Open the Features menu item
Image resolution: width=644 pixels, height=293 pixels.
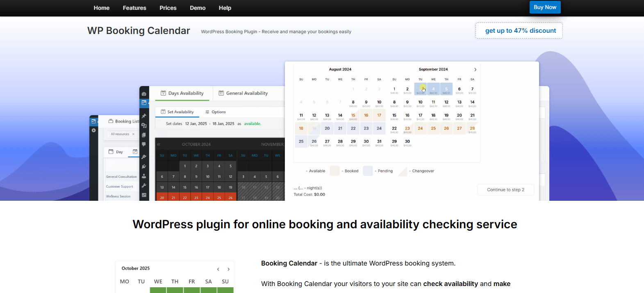click(x=134, y=8)
